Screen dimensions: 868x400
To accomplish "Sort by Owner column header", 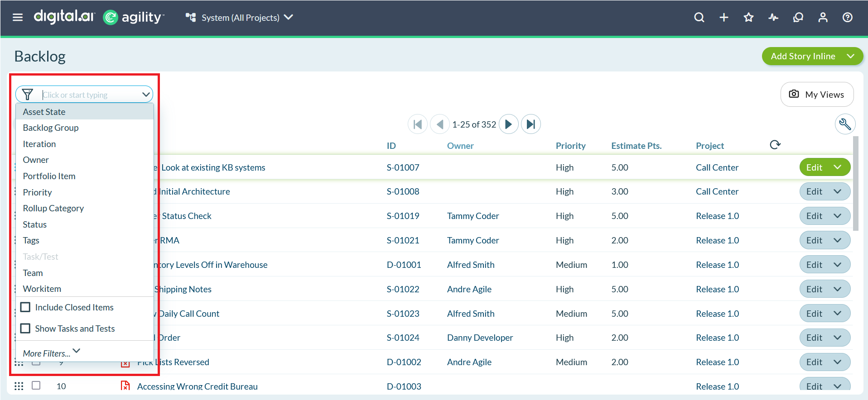I will [x=460, y=146].
